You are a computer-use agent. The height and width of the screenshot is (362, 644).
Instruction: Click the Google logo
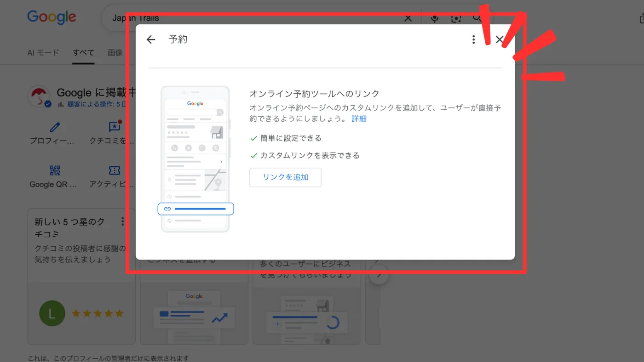[52, 17]
